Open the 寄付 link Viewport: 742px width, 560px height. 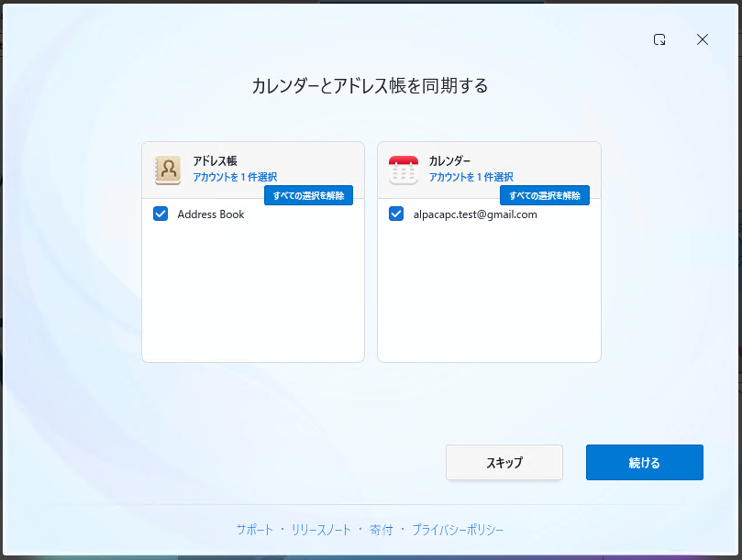tap(381, 530)
